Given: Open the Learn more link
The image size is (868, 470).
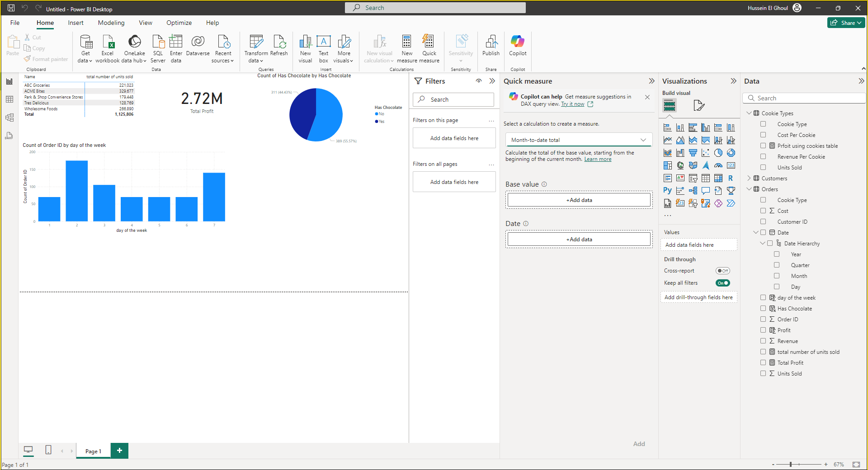Looking at the screenshot, I should pyautogui.click(x=598, y=159).
